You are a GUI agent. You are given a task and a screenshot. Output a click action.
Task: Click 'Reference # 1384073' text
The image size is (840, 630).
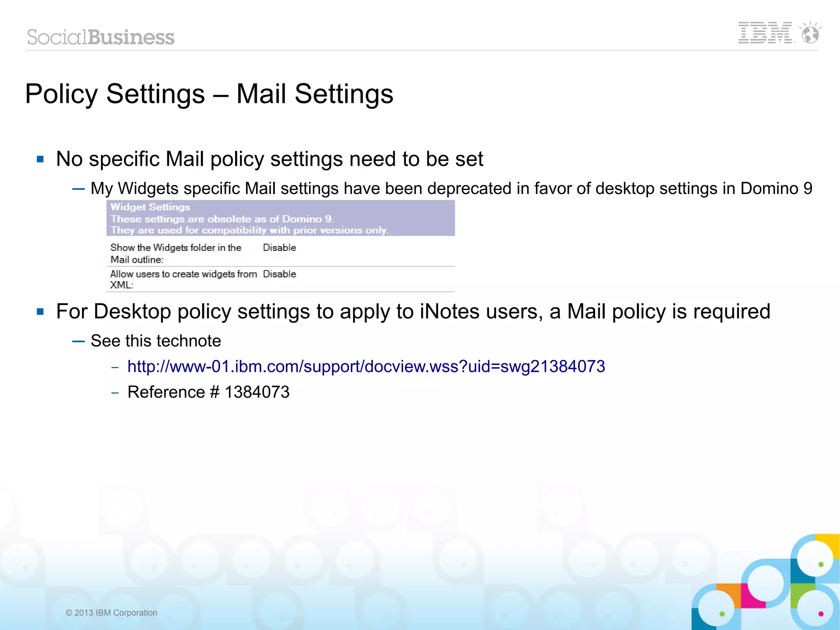(x=208, y=392)
